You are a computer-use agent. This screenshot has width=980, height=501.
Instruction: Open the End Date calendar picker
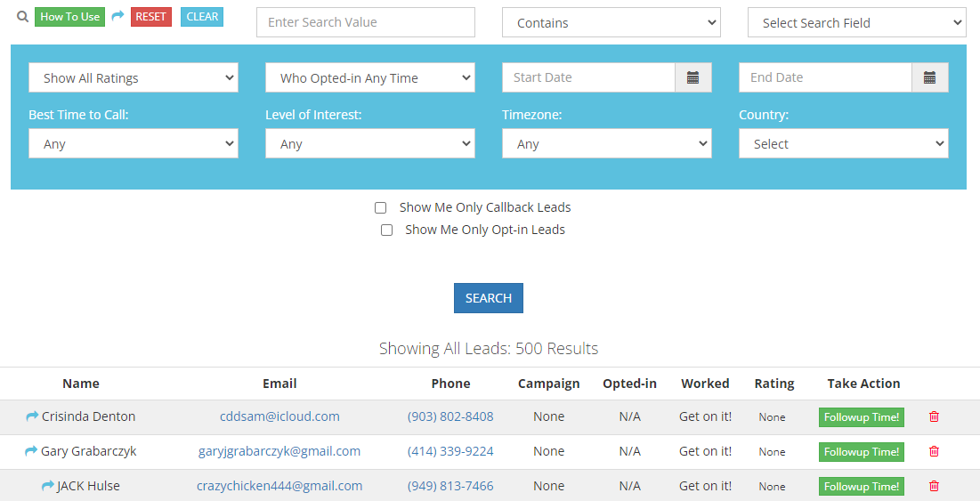click(929, 77)
